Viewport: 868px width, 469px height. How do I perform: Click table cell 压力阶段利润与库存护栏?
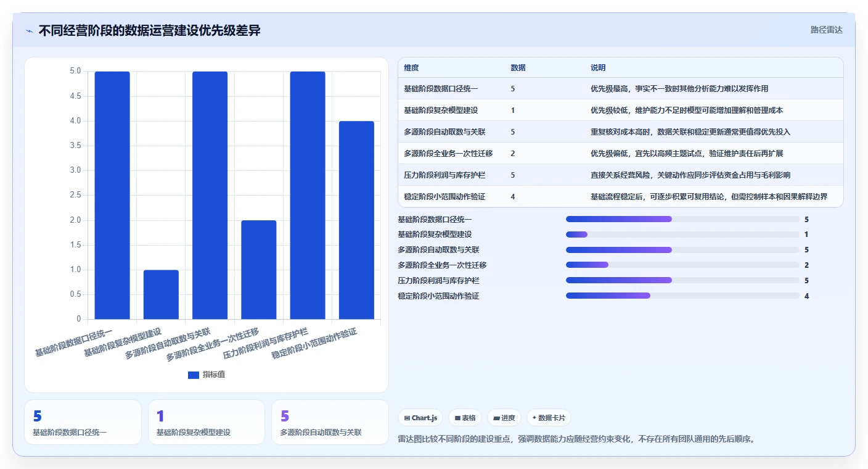(x=444, y=175)
